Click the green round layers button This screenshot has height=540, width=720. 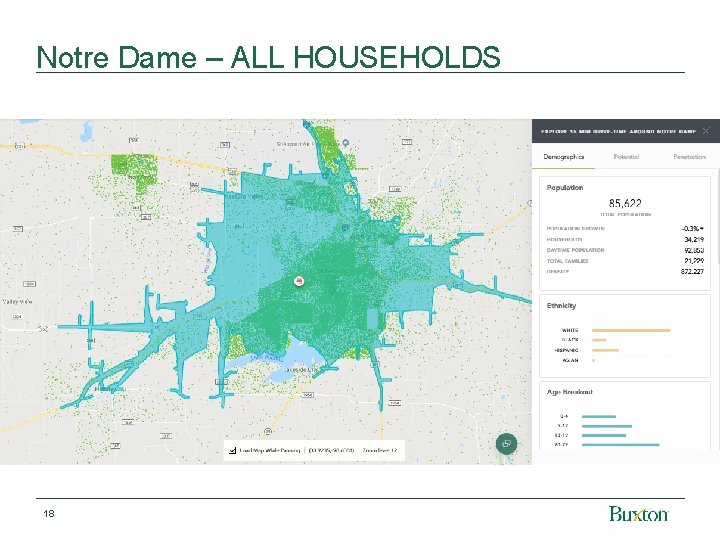point(506,444)
